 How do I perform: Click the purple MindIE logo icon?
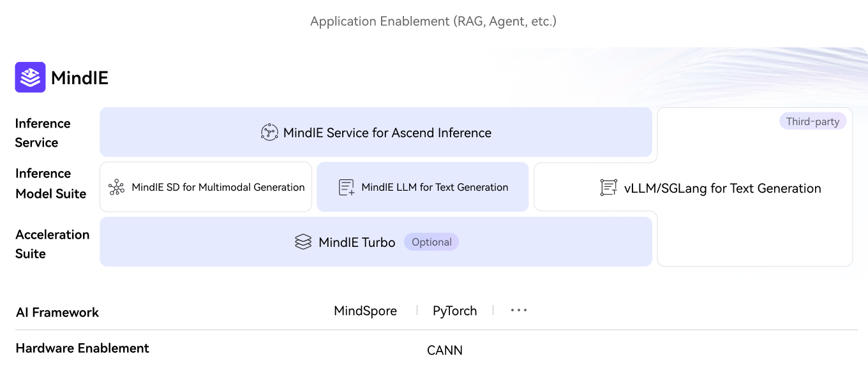click(30, 77)
